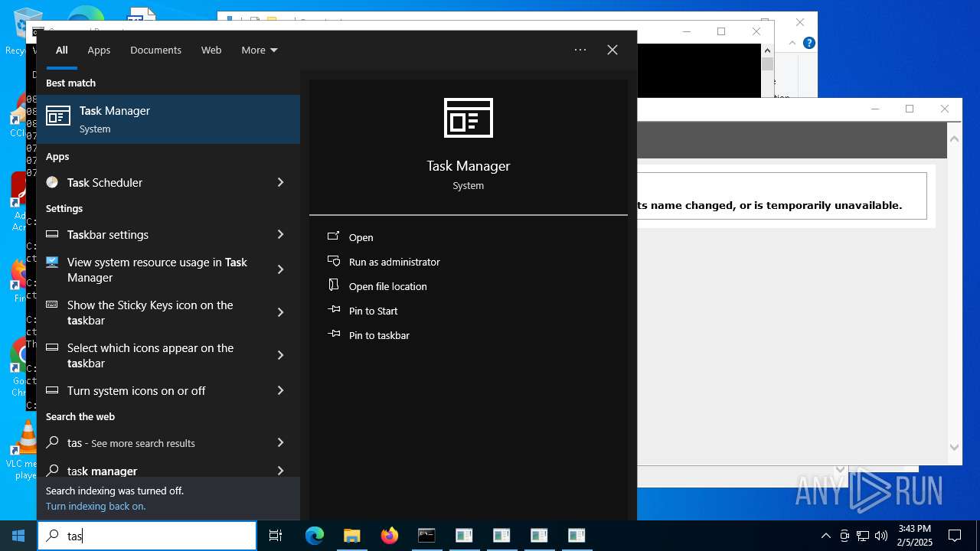This screenshot has height=551, width=980.
Task: Click the Open action icon
Action: coord(334,236)
